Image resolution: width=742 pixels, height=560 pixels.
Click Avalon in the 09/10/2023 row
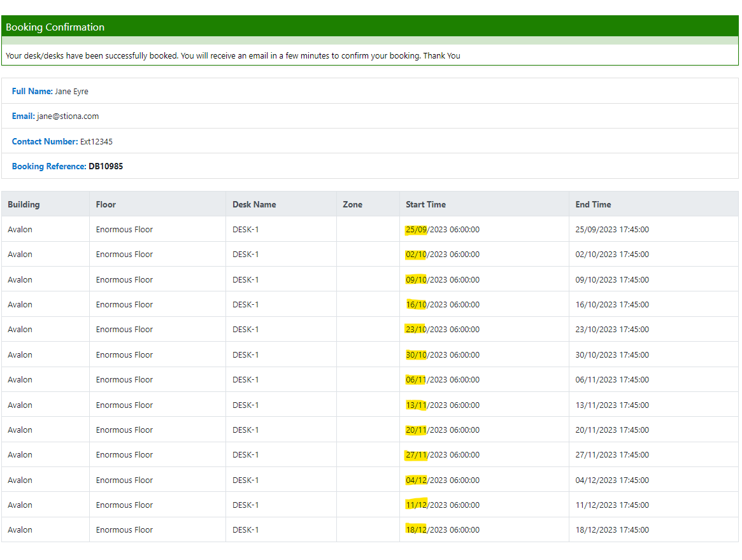coord(20,279)
